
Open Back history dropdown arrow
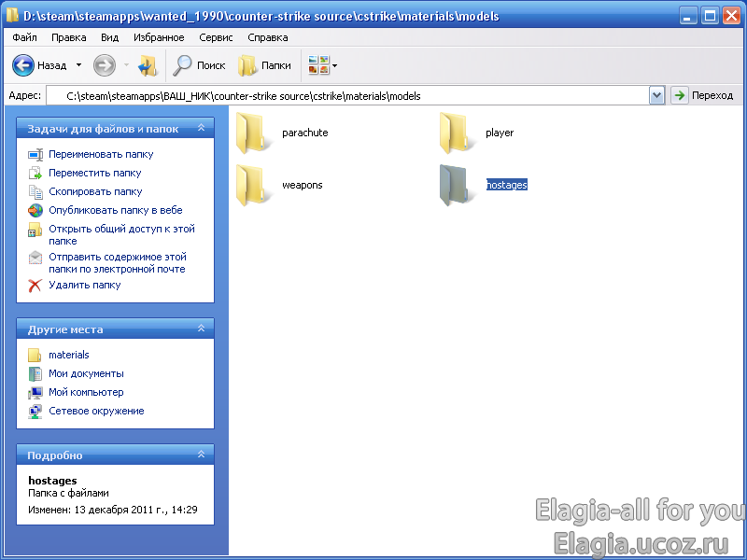tap(78, 65)
